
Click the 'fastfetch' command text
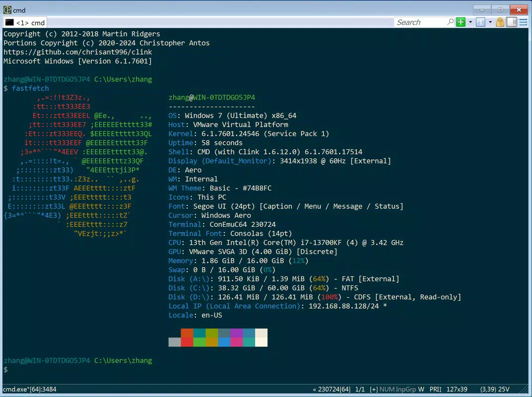(x=31, y=88)
